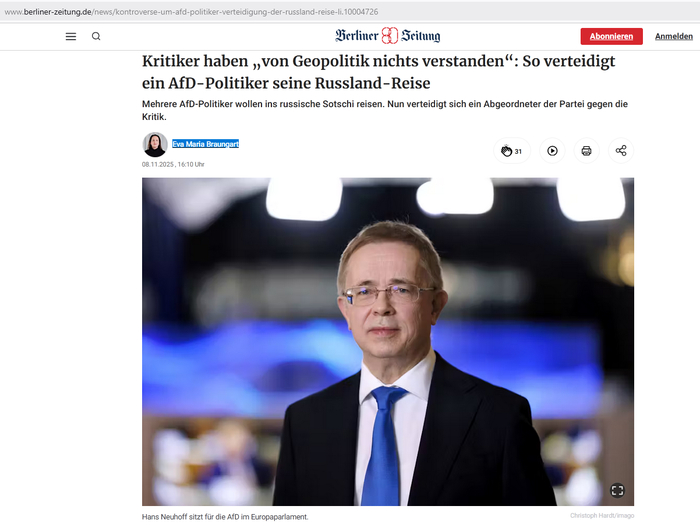
Task: Click the article headline text
Action: [x=379, y=72]
